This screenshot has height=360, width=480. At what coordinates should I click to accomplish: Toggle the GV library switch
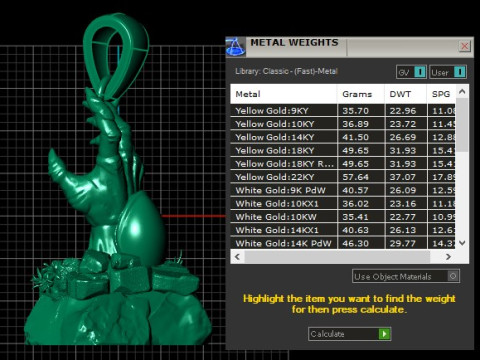pos(411,72)
